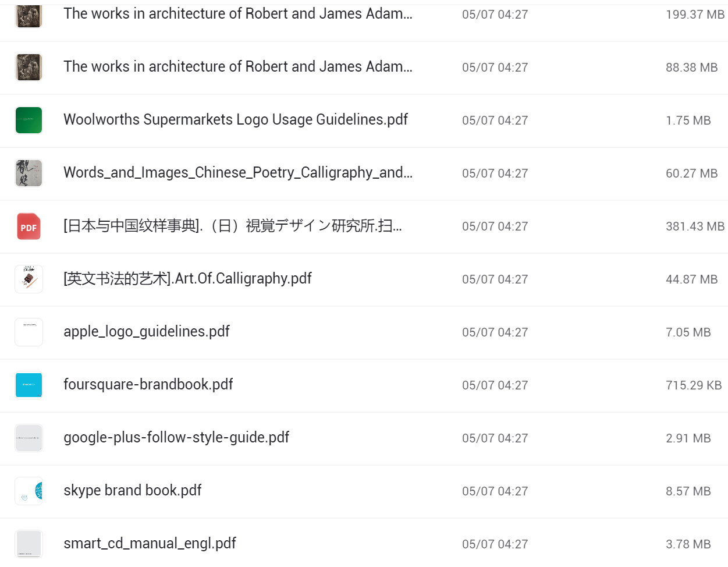The height and width of the screenshot is (567, 728).
Task: Select the Words_and_Images Chinese Poetry thumbnail
Action: [29, 173]
